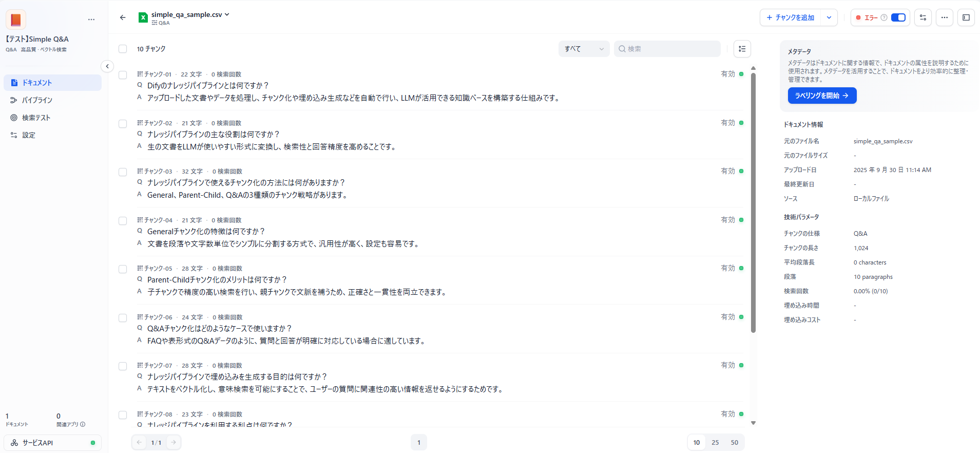
Task: Click the orange knowledge base book icon
Action: tap(16, 20)
